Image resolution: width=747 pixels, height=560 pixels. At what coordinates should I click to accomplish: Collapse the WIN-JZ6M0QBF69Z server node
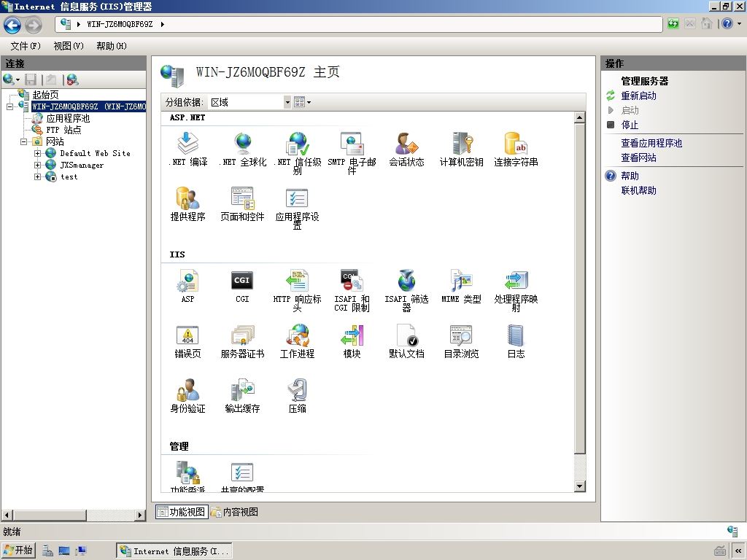(9, 106)
